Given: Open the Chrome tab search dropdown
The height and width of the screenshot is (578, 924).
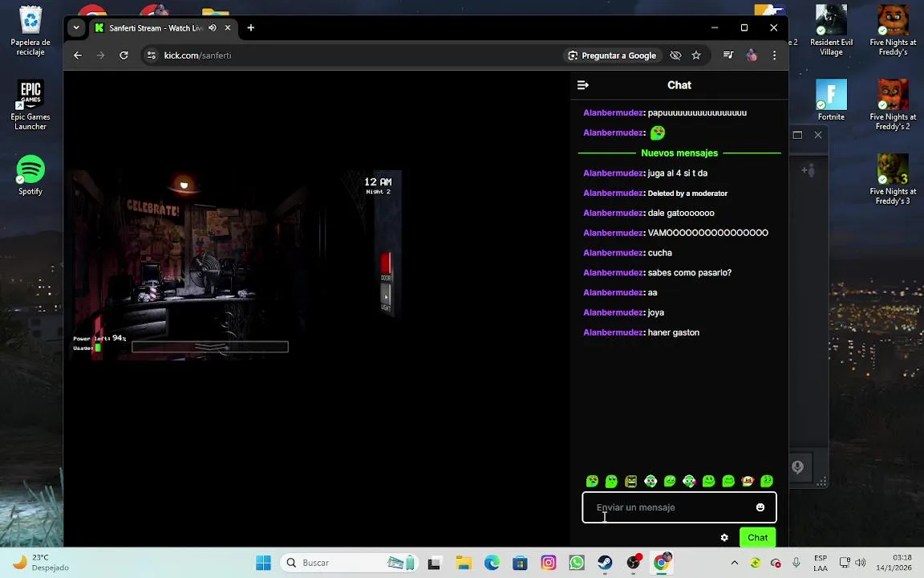Looking at the screenshot, I should 76,28.
